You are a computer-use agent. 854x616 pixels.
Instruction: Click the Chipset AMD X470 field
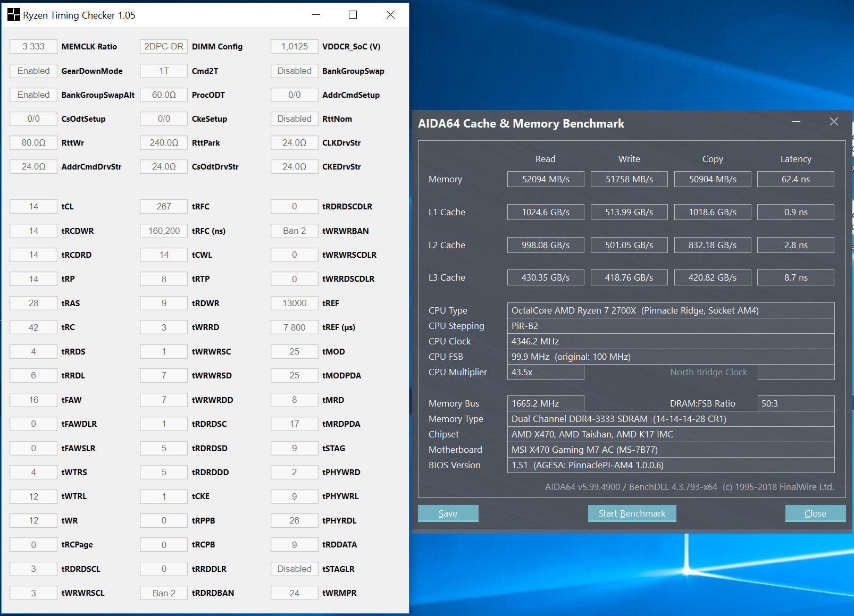click(x=671, y=434)
